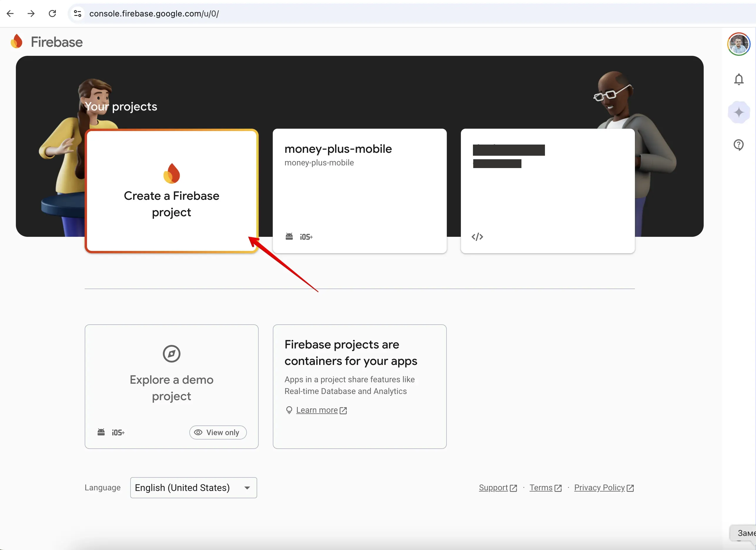Click the lightbulb icon beside Learn more
This screenshot has height=550, width=756.
[x=289, y=410]
